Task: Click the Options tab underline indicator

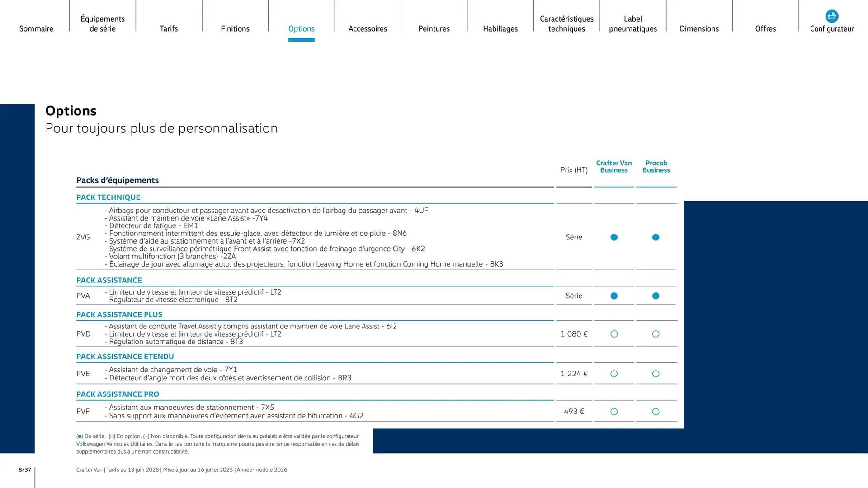Action: [302, 39]
